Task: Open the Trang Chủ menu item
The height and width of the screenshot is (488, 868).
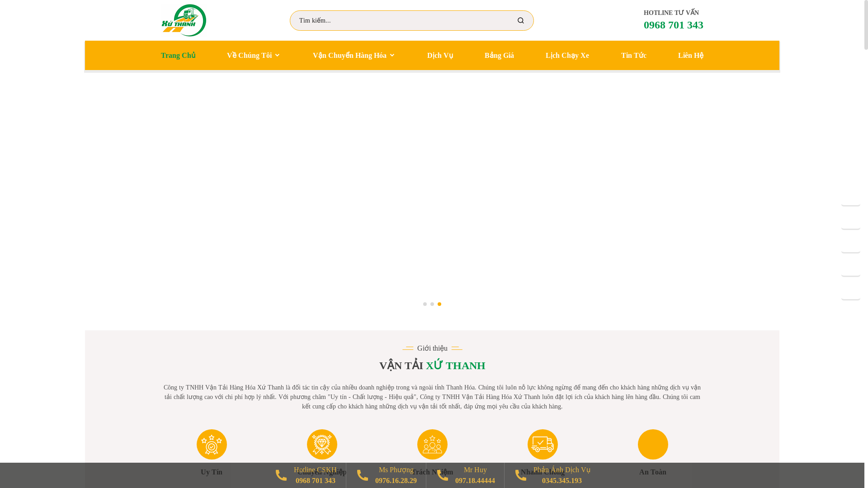Action: click(178, 55)
